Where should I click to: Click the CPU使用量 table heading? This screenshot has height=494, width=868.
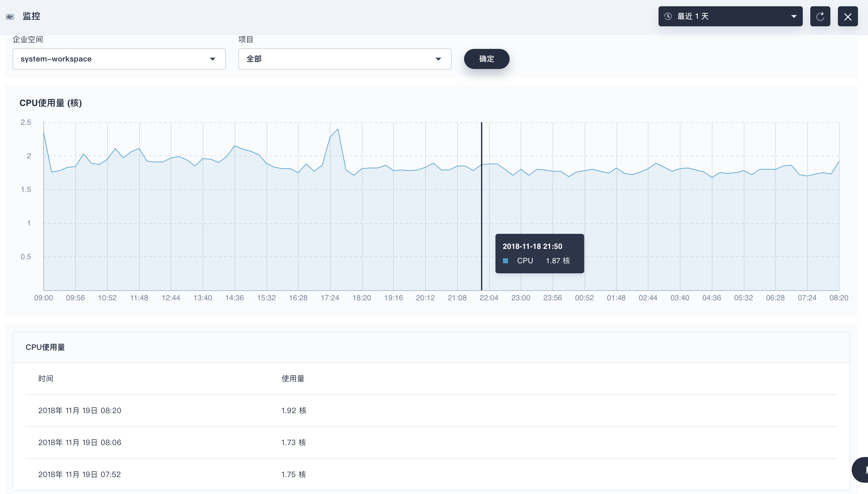[45, 347]
